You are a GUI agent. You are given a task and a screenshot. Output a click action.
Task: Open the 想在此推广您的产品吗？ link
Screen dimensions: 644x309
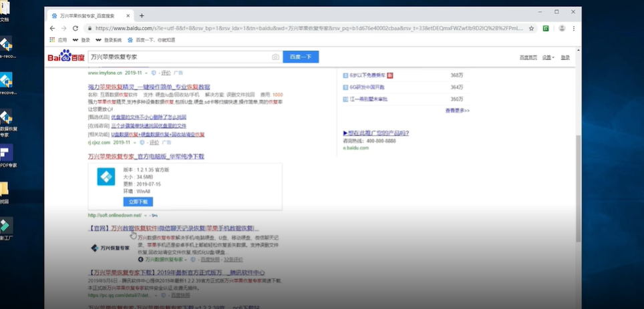376,133
